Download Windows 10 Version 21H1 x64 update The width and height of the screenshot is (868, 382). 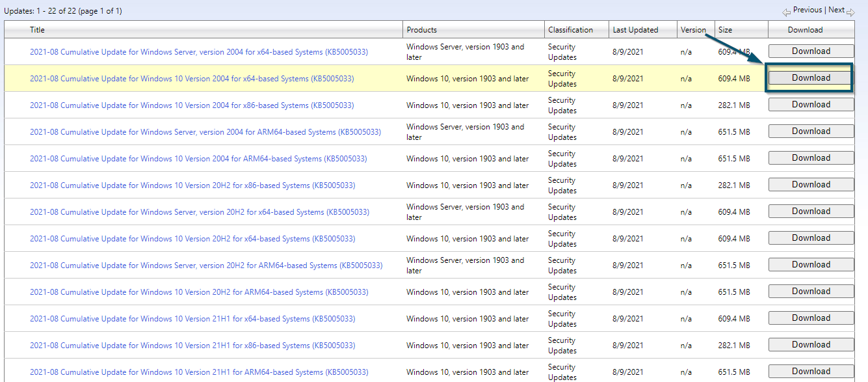point(811,318)
